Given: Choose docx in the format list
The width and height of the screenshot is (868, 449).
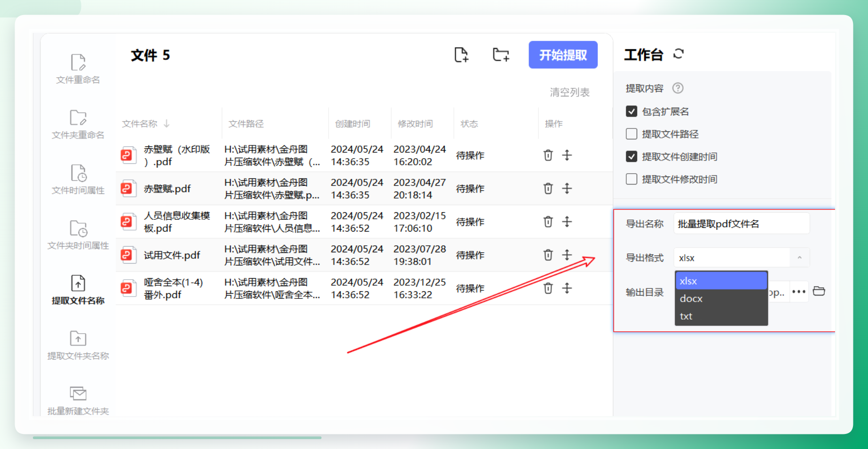Looking at the screenshot, I should click(721, 298).
